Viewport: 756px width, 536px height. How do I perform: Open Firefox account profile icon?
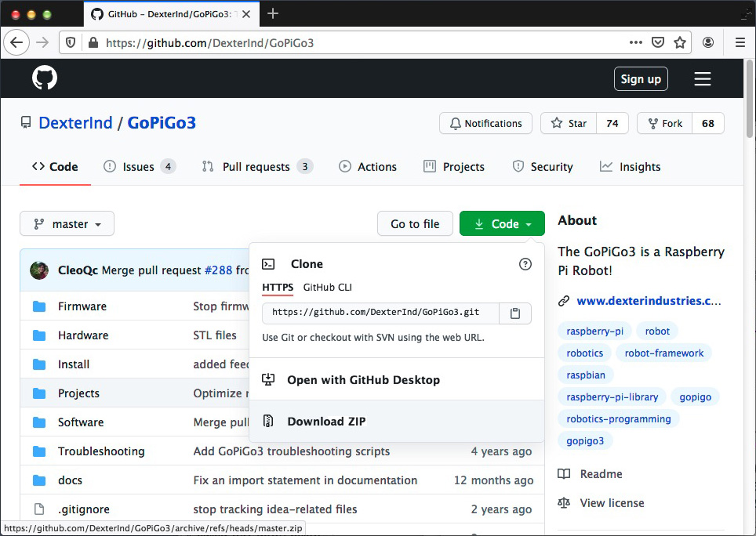pyautogui.click(x=708, y=42)
